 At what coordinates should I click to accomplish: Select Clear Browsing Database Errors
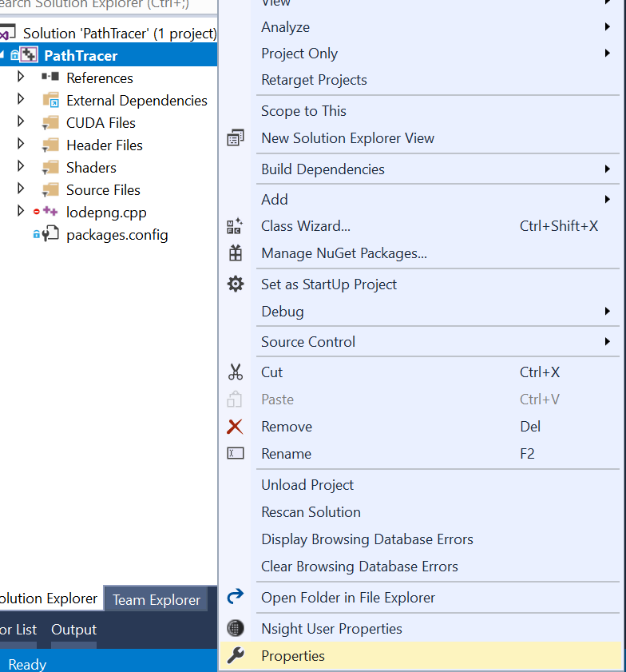(420, 567)
